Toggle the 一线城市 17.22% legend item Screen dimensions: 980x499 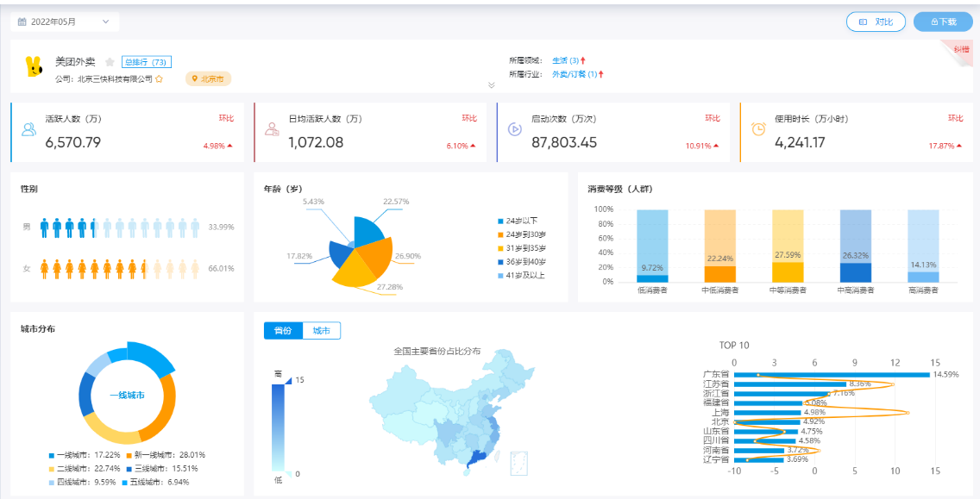(x=85, y=455)
